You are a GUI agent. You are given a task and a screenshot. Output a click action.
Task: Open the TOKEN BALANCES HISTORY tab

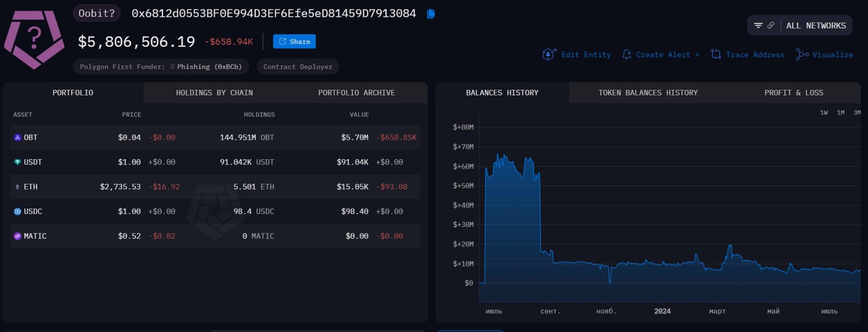coord(648,93)
